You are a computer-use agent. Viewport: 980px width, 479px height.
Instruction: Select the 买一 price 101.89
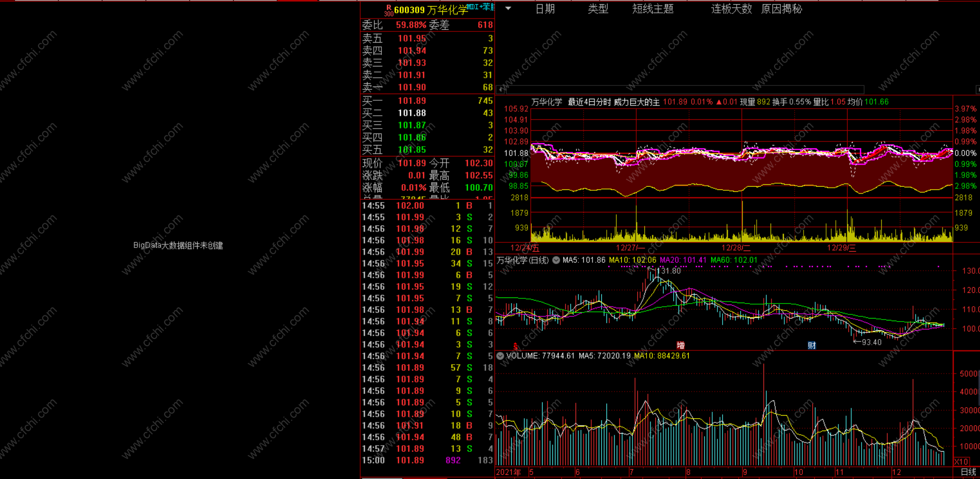412,101
